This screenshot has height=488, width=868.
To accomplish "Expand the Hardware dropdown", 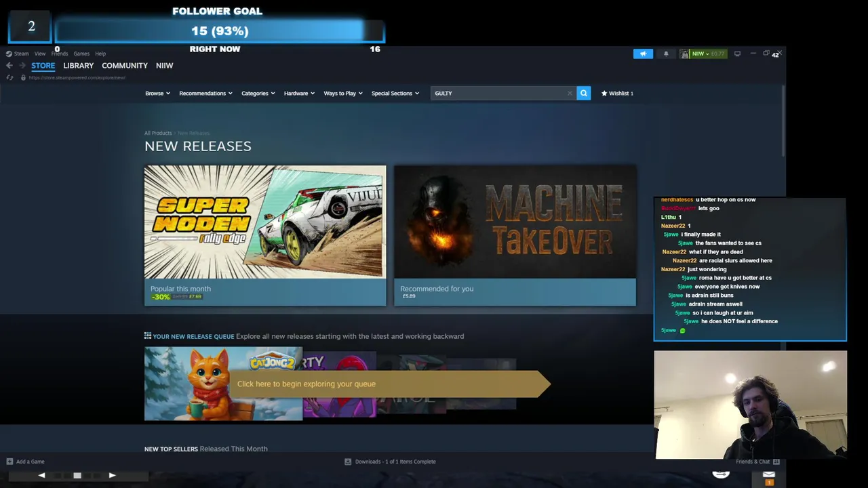I will point(299,93).
